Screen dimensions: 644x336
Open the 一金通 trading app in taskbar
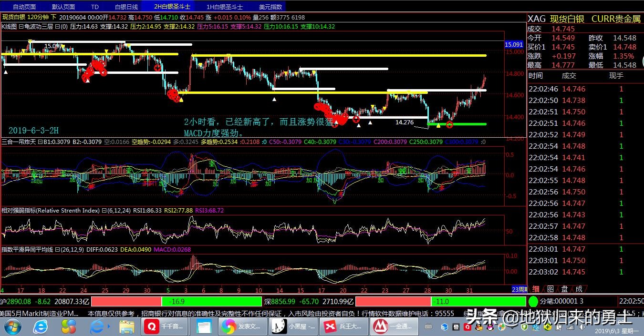[x=393, y=326]
